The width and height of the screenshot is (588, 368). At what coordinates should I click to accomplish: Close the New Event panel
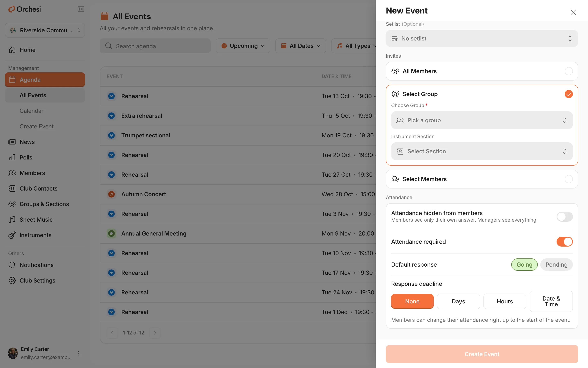(x=573, y=12)
